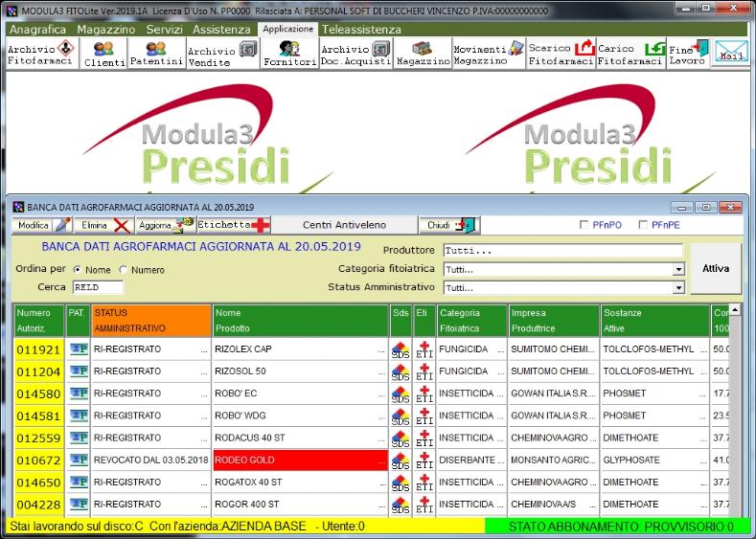Image resolution: width=756 pixels, height=539 pixels.
Task: Enable the PFnPE checkbox
Action: point(643,224)
